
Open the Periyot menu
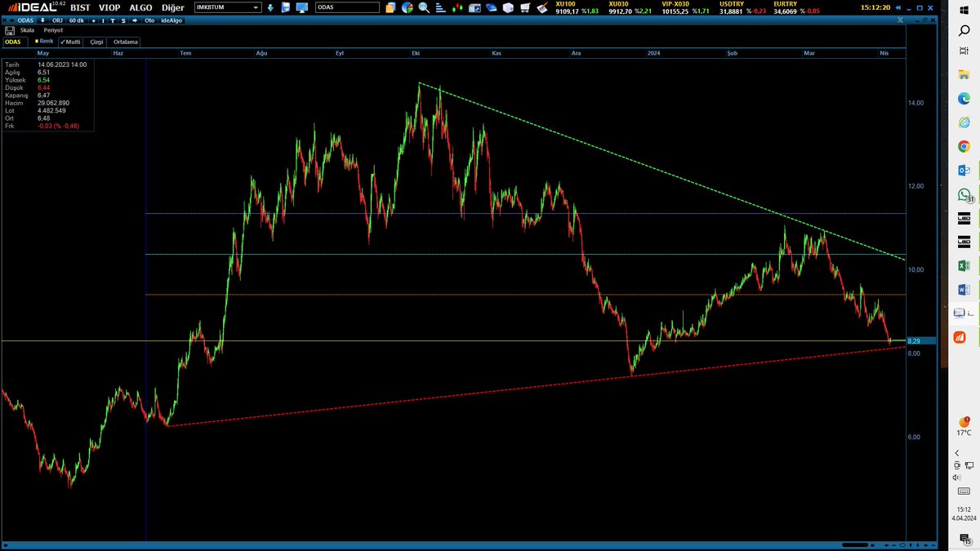coord(53,30)
